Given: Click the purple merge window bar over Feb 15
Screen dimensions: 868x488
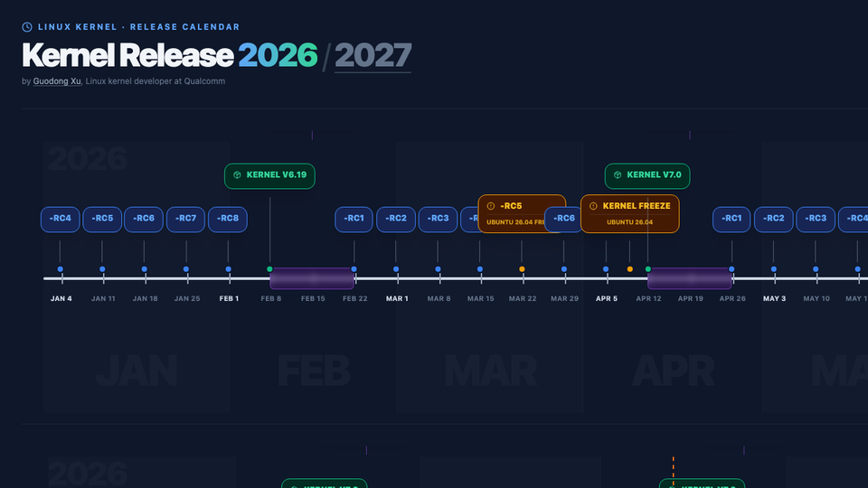Looking at the screenshot, I should pos(312,278).
